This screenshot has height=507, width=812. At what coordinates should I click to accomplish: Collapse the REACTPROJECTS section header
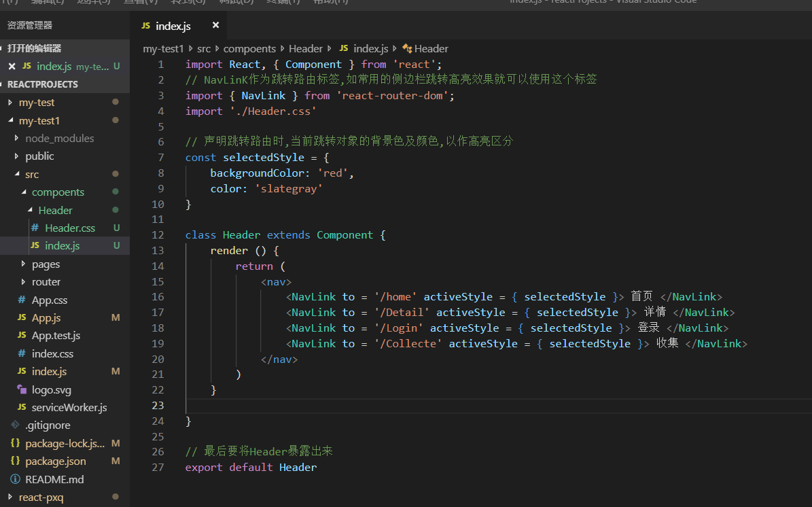[42, 84]
